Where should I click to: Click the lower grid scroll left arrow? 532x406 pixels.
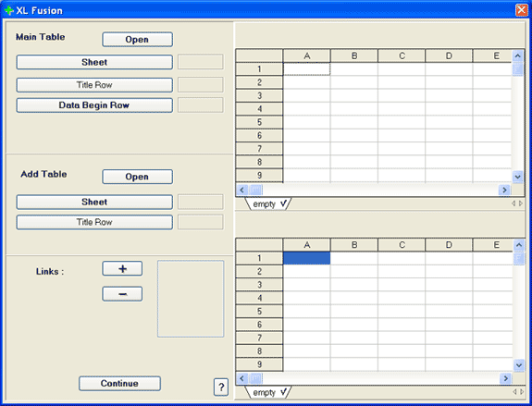(241, 378)
